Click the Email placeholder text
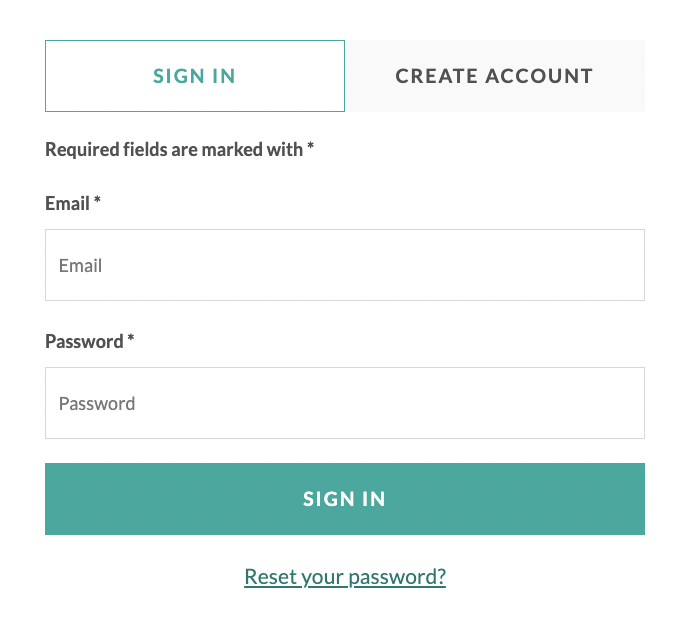This screenshot has height=638, width=692. 81,266
